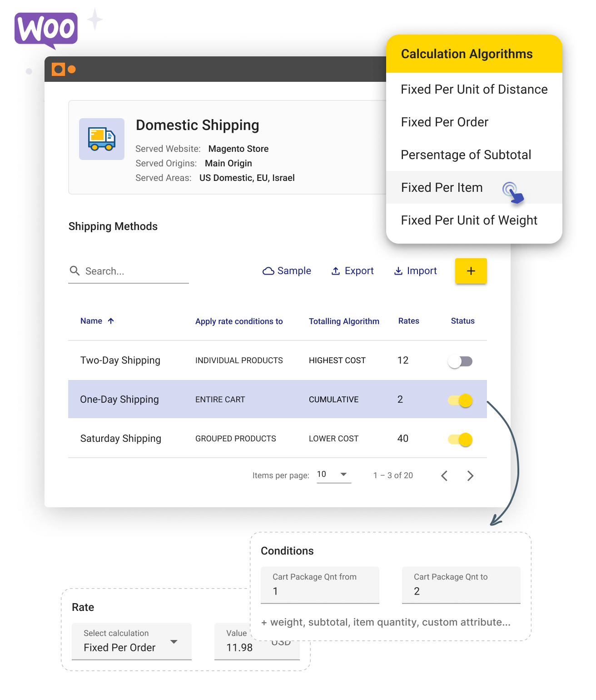Sort by Name column header
Viewport: 596px width, 700px height.
point(91,321)
